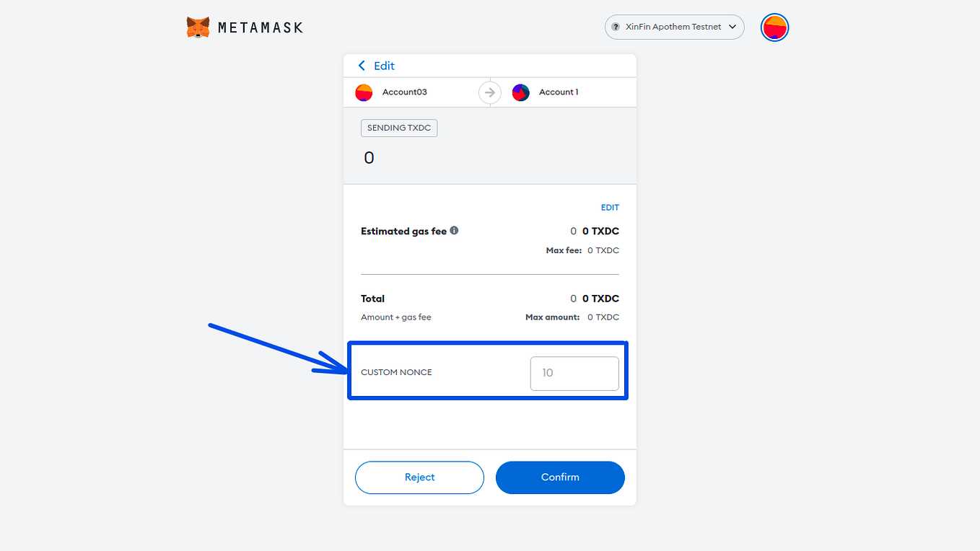Click the arrow icon between the two accounts
Image resolution: width=980 pixels, height=551 pixels.
pos(490,92)
